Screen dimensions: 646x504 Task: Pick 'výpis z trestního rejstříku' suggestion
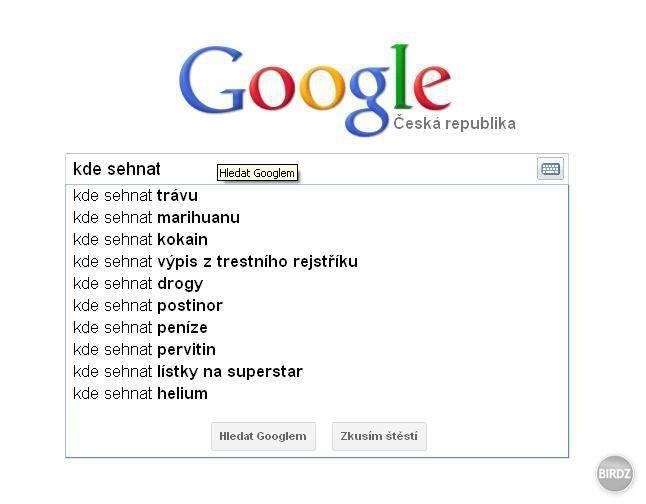pyautogui.click(x=317, y=261)
